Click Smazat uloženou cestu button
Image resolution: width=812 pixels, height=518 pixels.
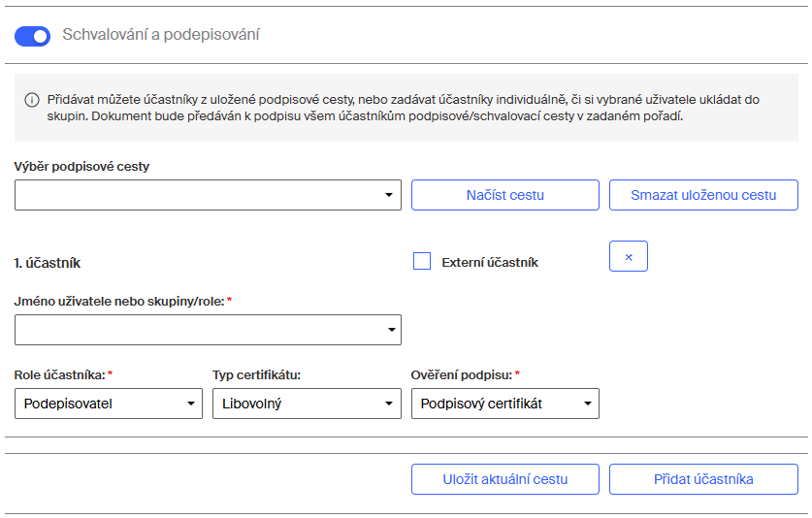703,195
